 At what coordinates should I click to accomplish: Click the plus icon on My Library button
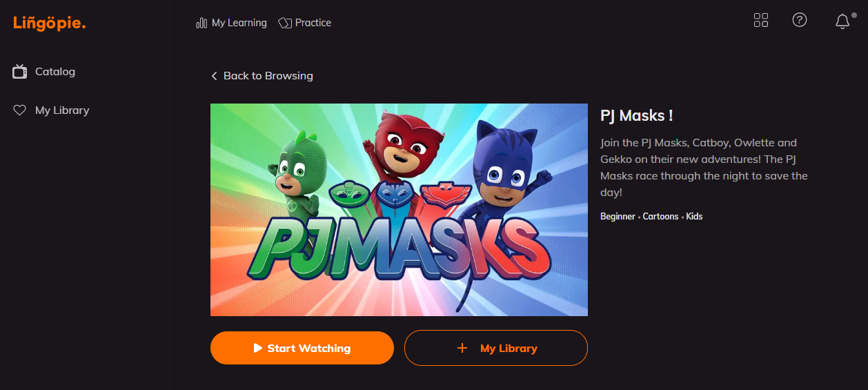click(x=462, y=348)
